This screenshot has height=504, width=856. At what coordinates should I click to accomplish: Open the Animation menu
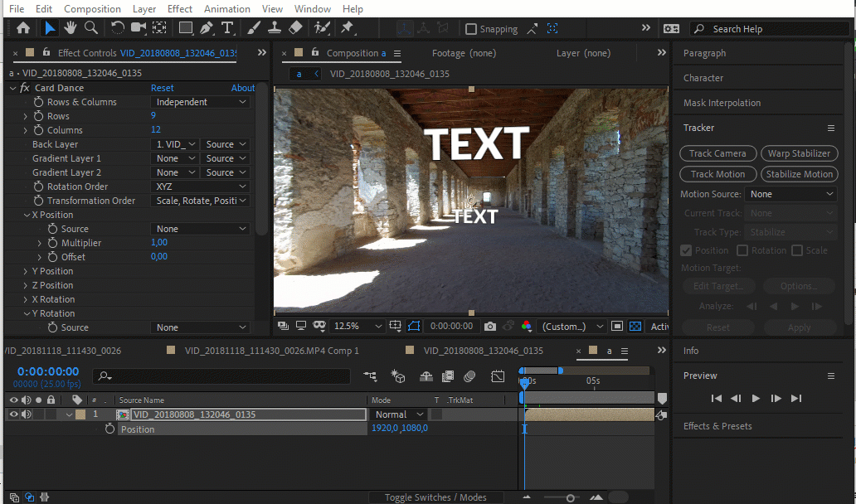coord(226,9)
